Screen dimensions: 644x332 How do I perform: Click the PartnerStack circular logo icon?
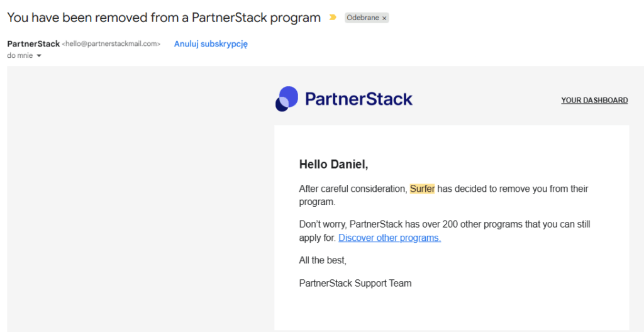tap(286, 99)
